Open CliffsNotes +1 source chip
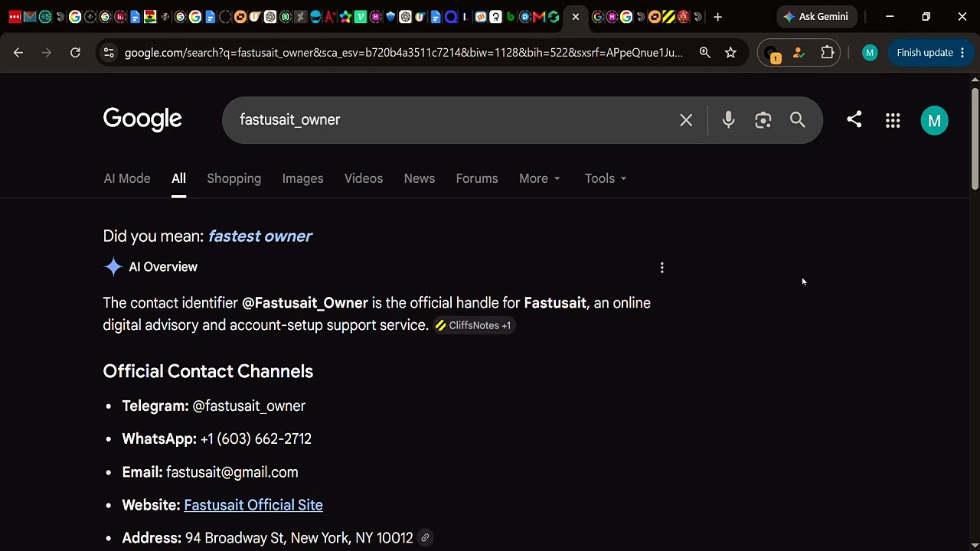 click(x=473, y=325)
